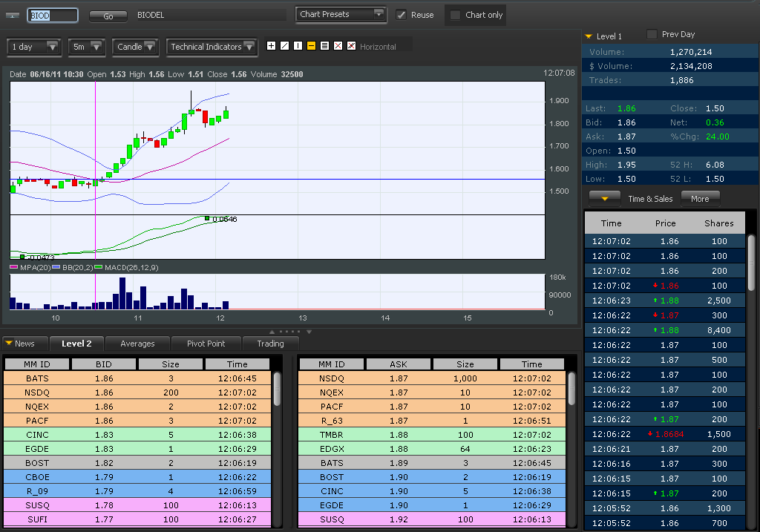The height and width of the screenshot is (532, 760).
Task: Select the diagonal trend line tool
Action: pos(284,46)
